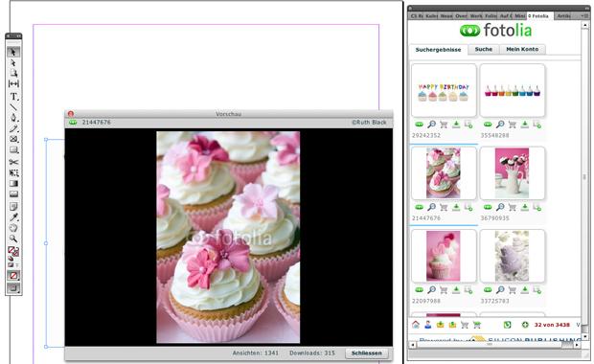Viewport: 594px width, 364px height.
Task: Click the Fotolia panel scroll-up arrow
Action: coord(585,25)
